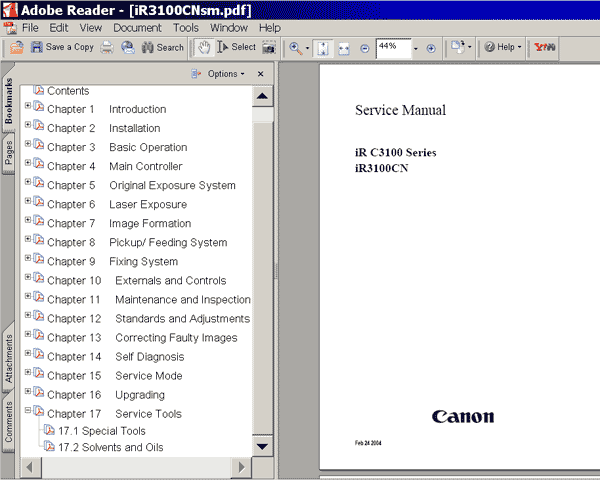Open the zoom tool dropdown arrow
The width and height of the screenshot is (600, 480).
click(307, 49)
